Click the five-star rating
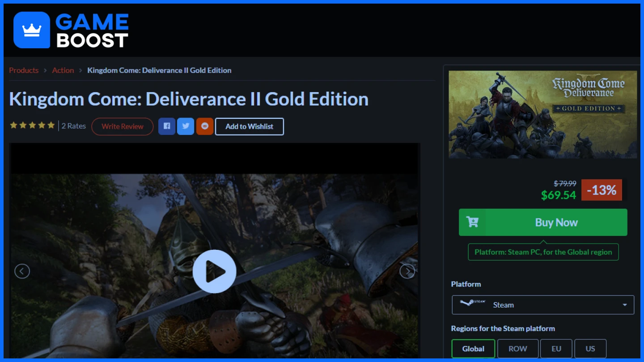 point(32,126)
